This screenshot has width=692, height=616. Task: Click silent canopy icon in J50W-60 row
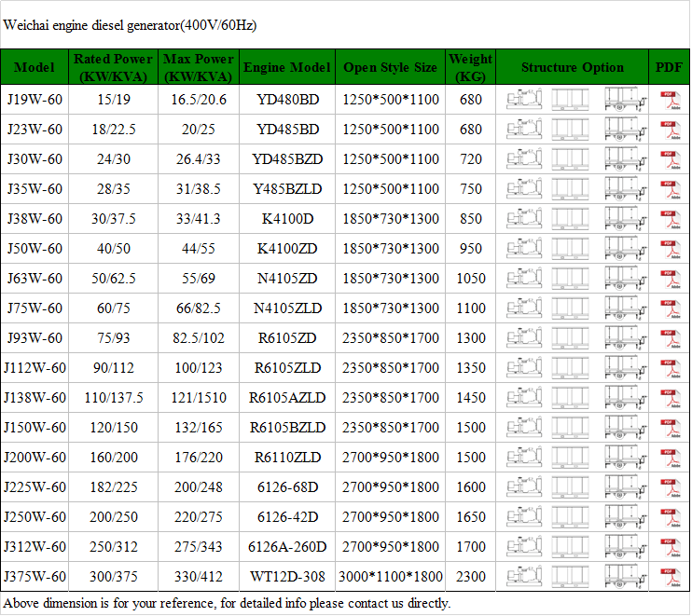click(x=570, y=248)
